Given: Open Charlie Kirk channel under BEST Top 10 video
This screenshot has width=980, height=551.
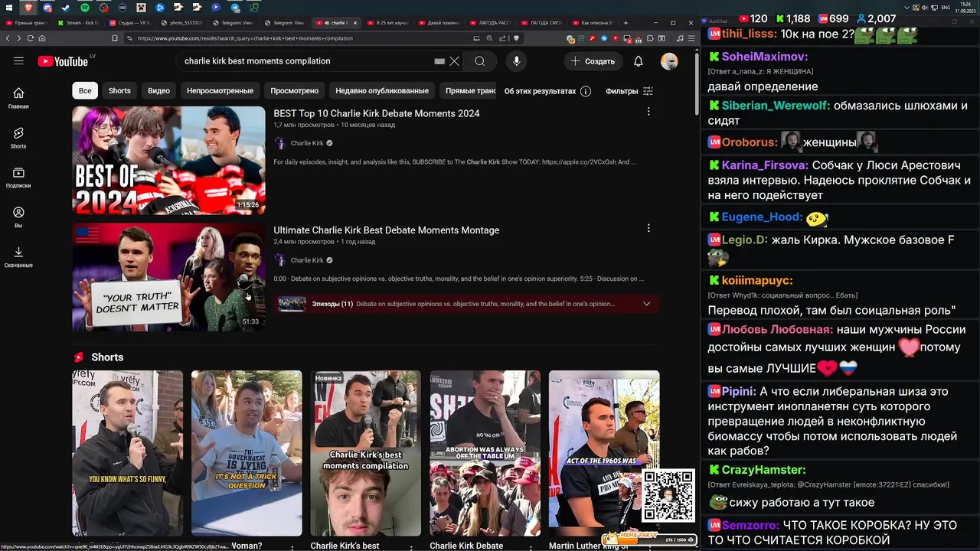Looking at the screenshot, I should [x=307, y=143].
